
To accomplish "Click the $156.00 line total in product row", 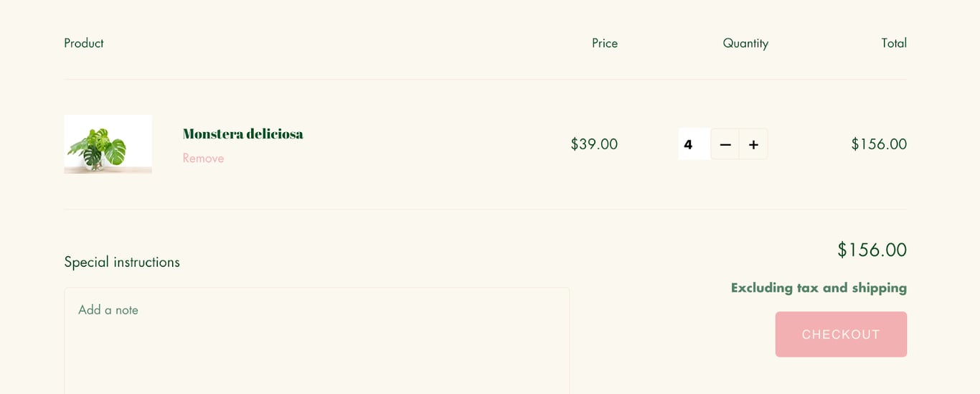I will tap(879, 144).
